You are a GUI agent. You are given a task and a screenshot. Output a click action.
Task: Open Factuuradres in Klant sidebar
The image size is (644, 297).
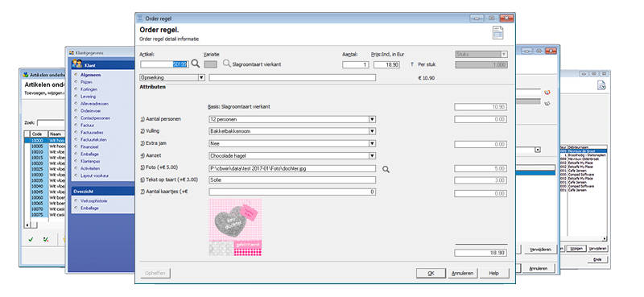pos(91,132)
